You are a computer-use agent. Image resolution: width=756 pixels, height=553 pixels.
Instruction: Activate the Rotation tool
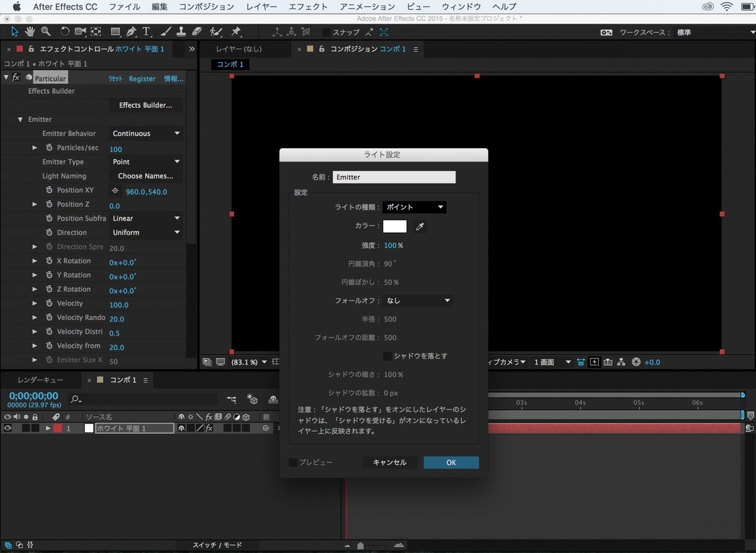pos(66,32)
